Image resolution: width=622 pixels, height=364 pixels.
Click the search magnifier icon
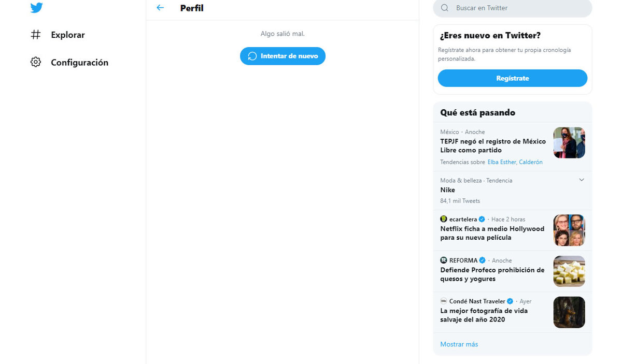tap(445, 8)
